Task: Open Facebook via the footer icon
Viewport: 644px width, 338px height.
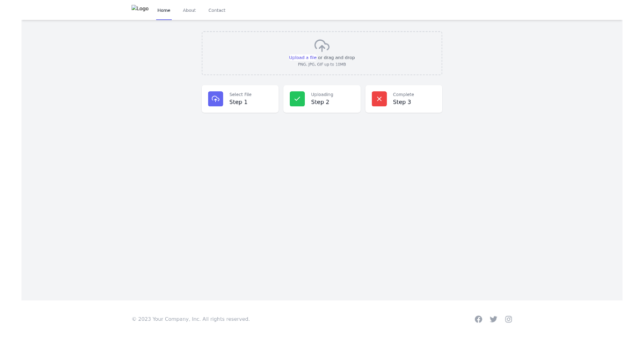Action: 479,319
